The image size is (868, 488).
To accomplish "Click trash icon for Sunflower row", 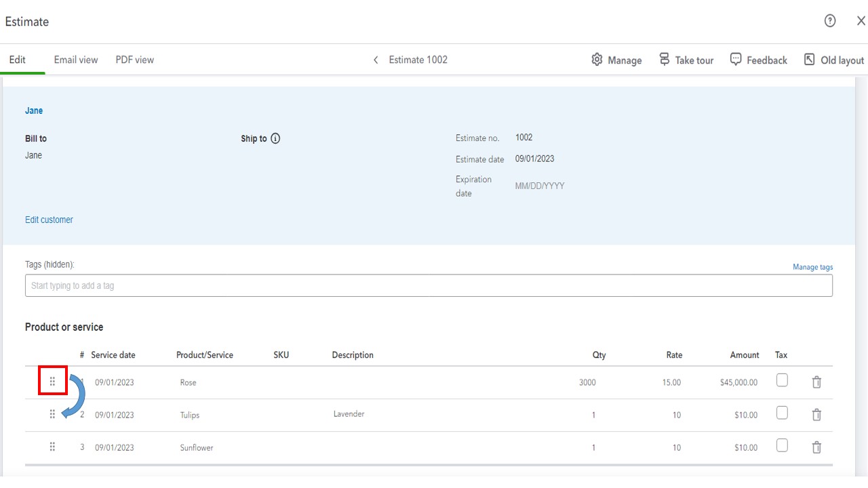I will pyautogui.click(x=816, y=447).
